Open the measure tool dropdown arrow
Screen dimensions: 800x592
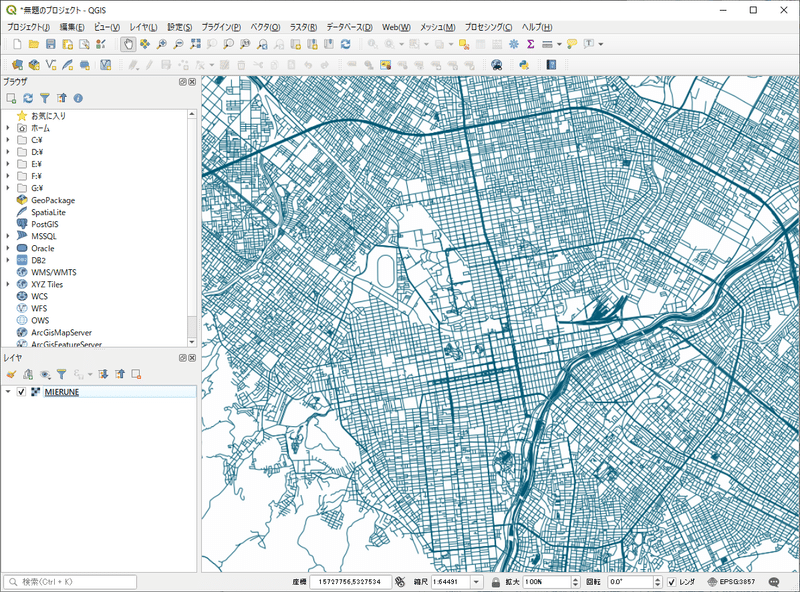559,44
